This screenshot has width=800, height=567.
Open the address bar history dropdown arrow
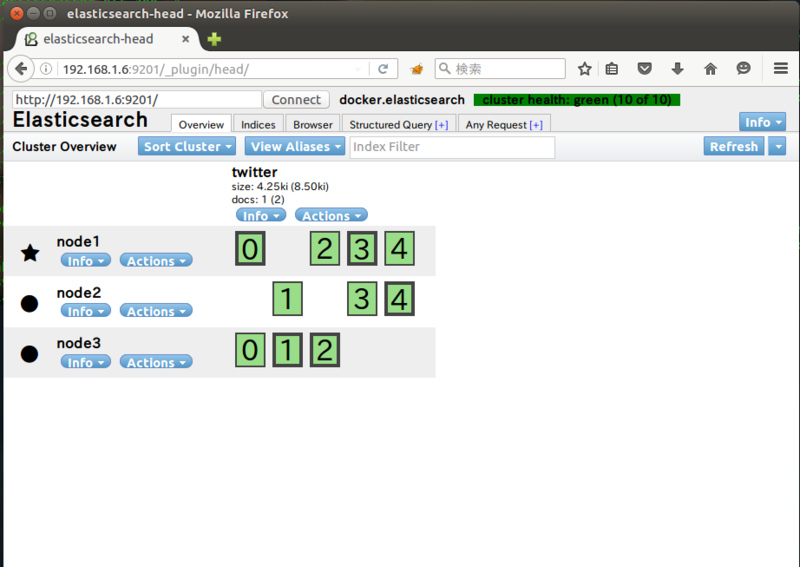[358, 69]
